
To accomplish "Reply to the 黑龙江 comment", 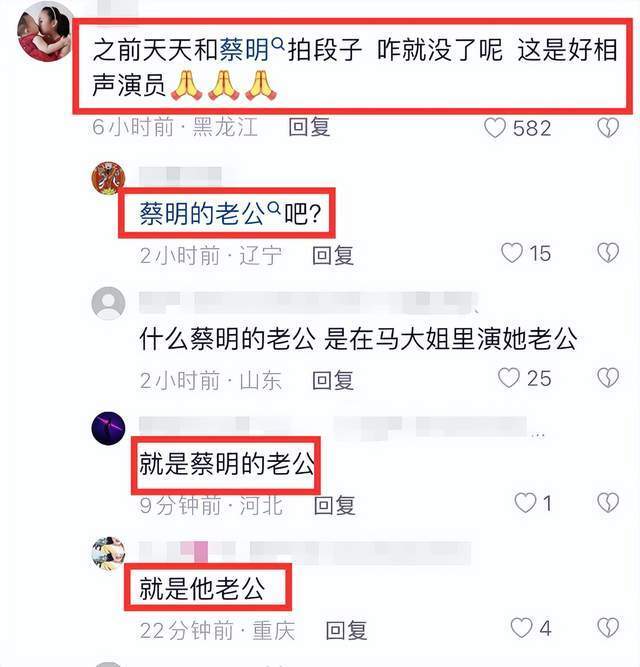I will 309,127.
